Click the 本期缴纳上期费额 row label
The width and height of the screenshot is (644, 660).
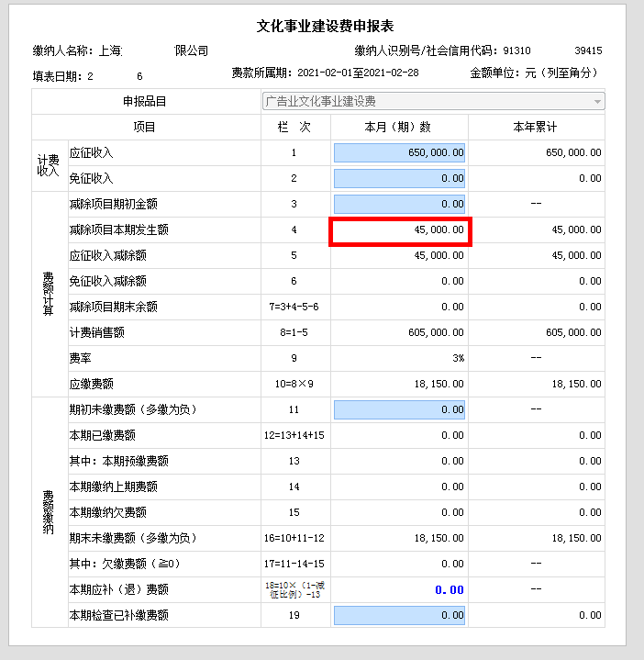[113, 487]
